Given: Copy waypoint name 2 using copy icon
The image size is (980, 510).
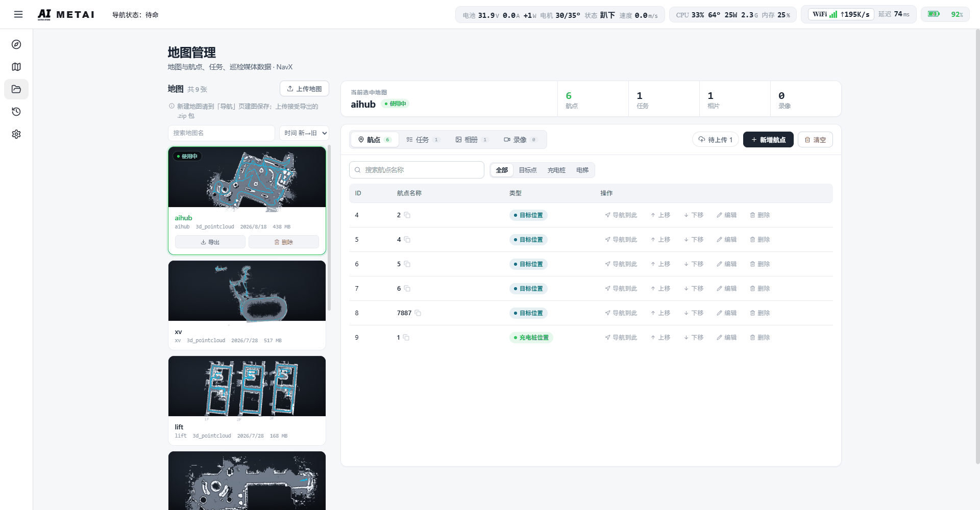Looking at the screenshot, I should coord(407,215).
